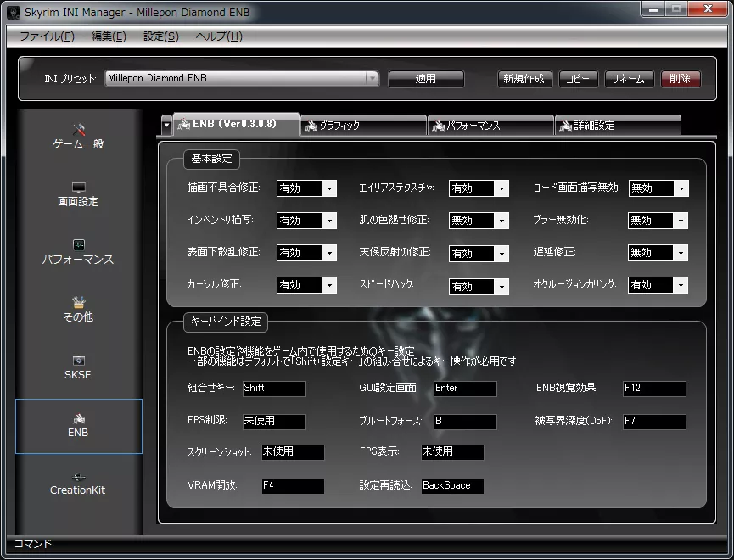The image size is (734, 560).
Task: Click the FPS表示 key field
Action: (x=452, y=452)
